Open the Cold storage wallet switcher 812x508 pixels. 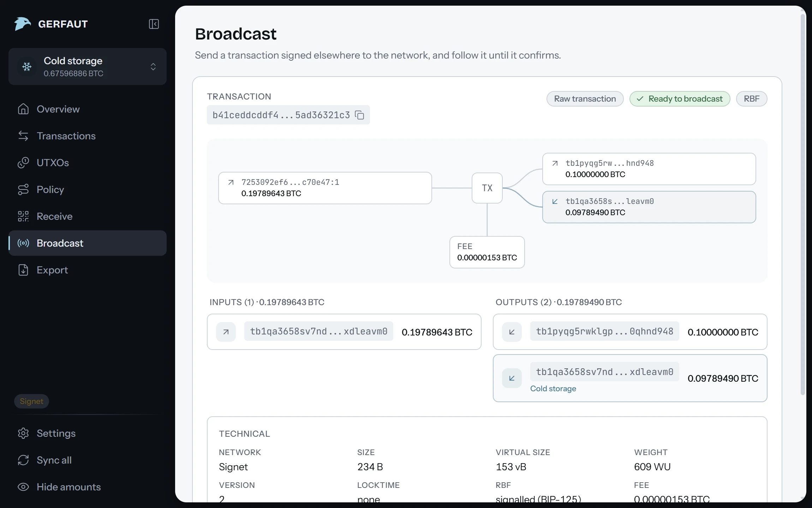[x=88, y=67]
